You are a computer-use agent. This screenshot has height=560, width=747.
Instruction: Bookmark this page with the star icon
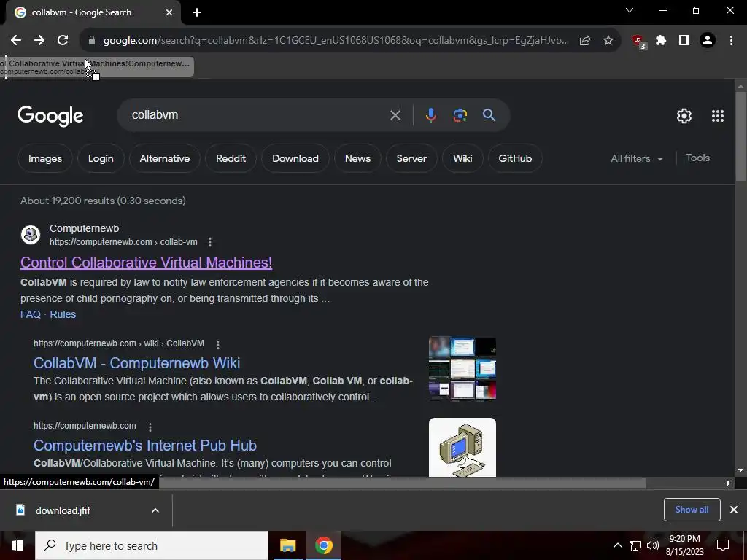pyautogui.click(x=608, y=41)
